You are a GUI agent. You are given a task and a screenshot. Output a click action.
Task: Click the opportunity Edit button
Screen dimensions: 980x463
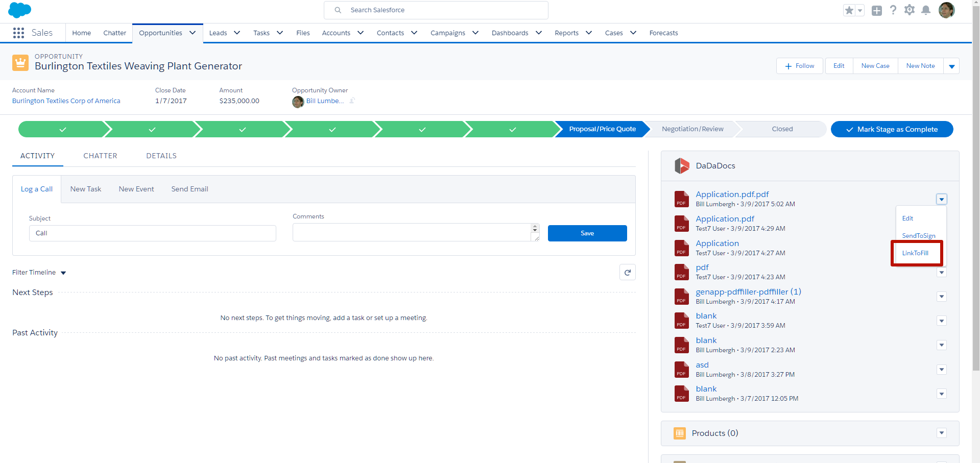[839, 66]
